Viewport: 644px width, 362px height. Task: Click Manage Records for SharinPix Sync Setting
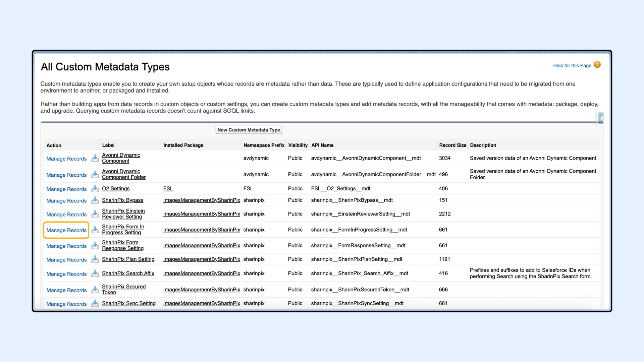[66, 304]
